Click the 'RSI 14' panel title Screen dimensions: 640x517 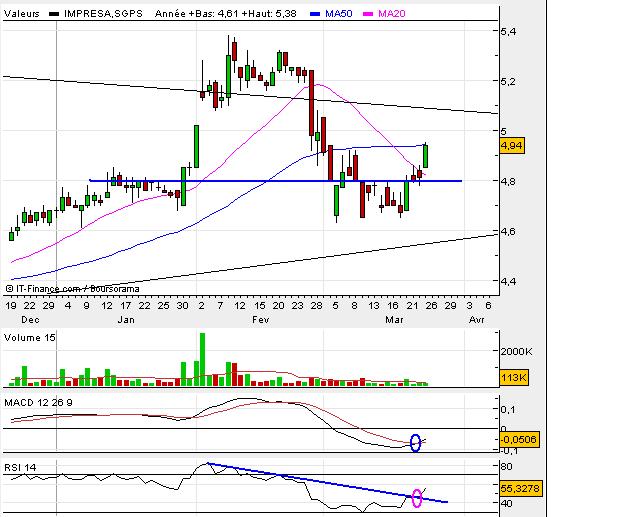click(x=20, y=468)
